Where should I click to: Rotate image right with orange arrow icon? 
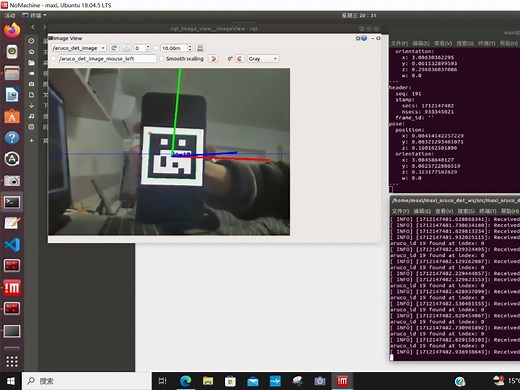click(x=239, y=59)
